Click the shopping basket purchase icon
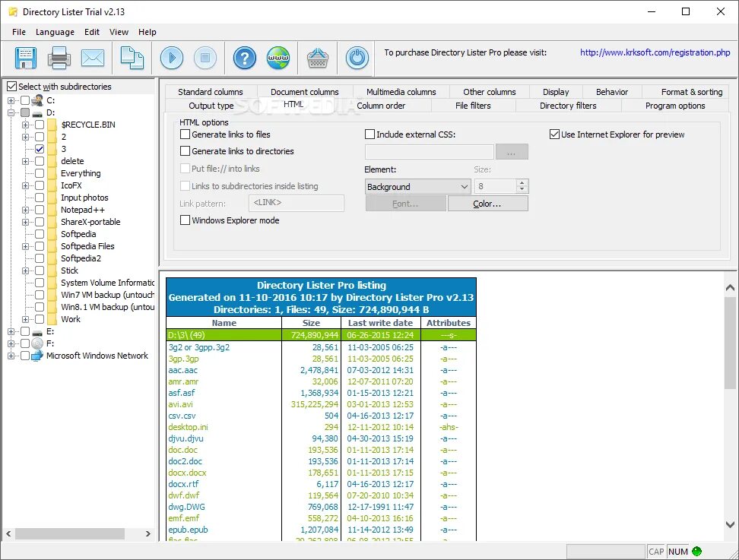The image size is (739, 560). (318, 58)
